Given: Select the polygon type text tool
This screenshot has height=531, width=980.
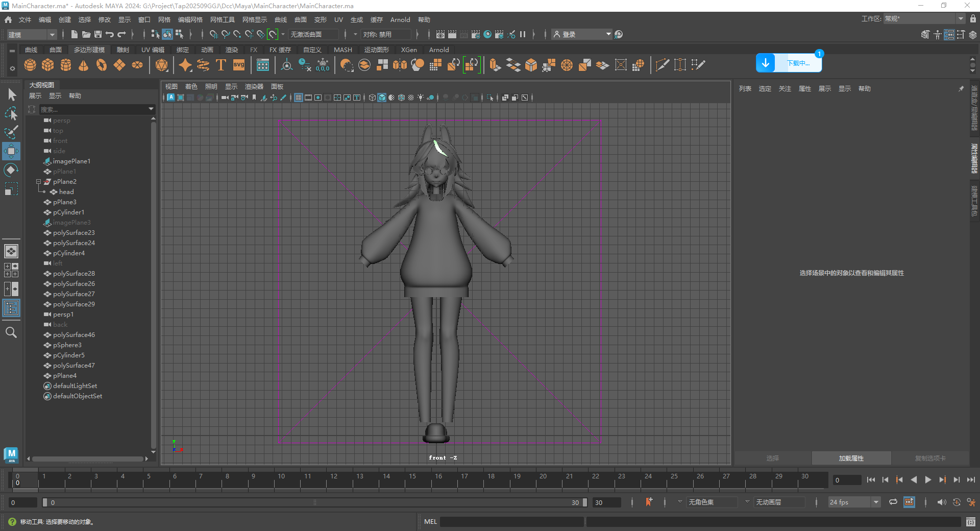Looking at the screenshot, I should (x=221, y=65).
